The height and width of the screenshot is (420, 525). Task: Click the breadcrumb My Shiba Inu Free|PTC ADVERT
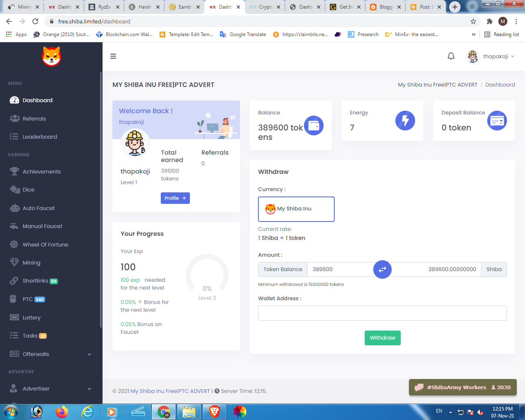point(438,84)
